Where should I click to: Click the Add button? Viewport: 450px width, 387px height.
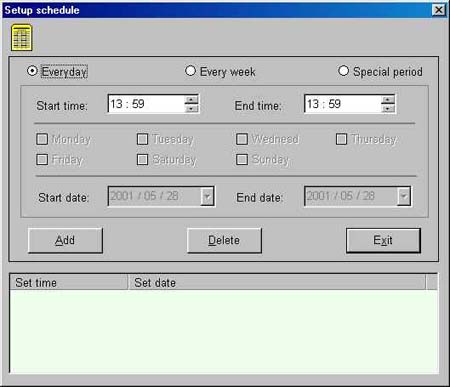(65, 240)
